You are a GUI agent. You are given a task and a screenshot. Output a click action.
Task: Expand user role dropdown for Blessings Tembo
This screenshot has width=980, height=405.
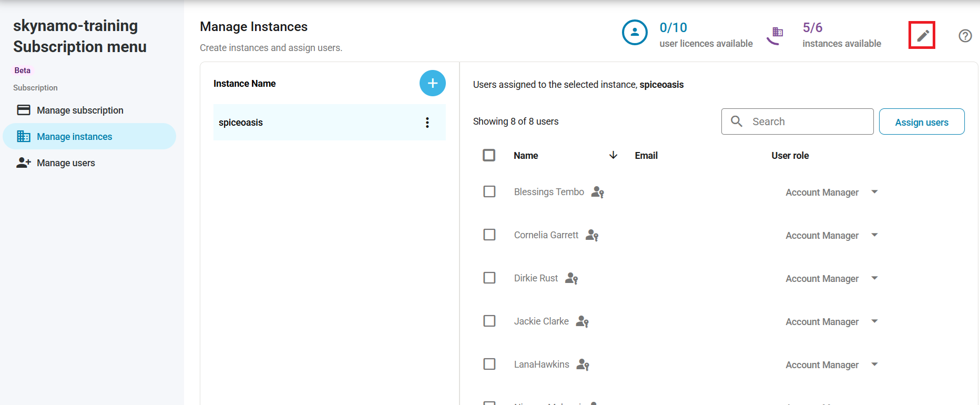click(x=874, y=192)
